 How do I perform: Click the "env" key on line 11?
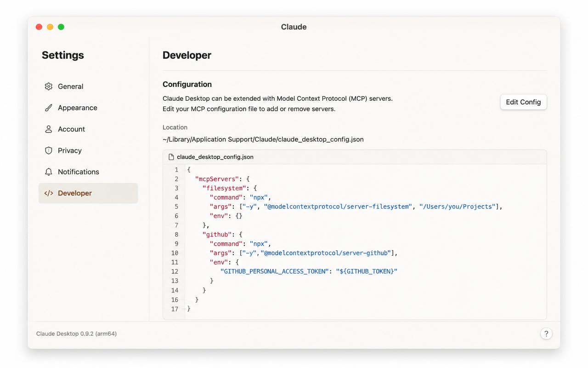tap(219, 262)
